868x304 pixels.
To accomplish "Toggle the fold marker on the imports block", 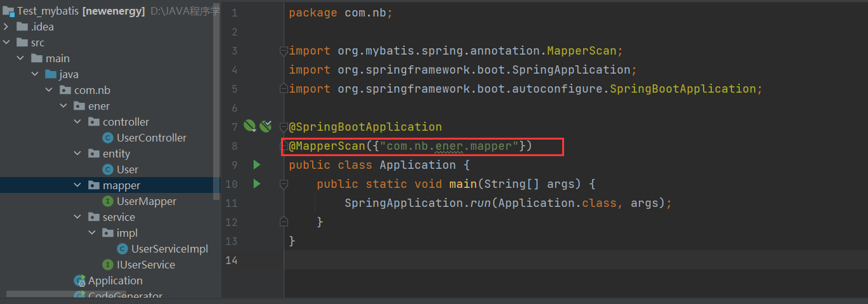I will click(x=284, y=51).
